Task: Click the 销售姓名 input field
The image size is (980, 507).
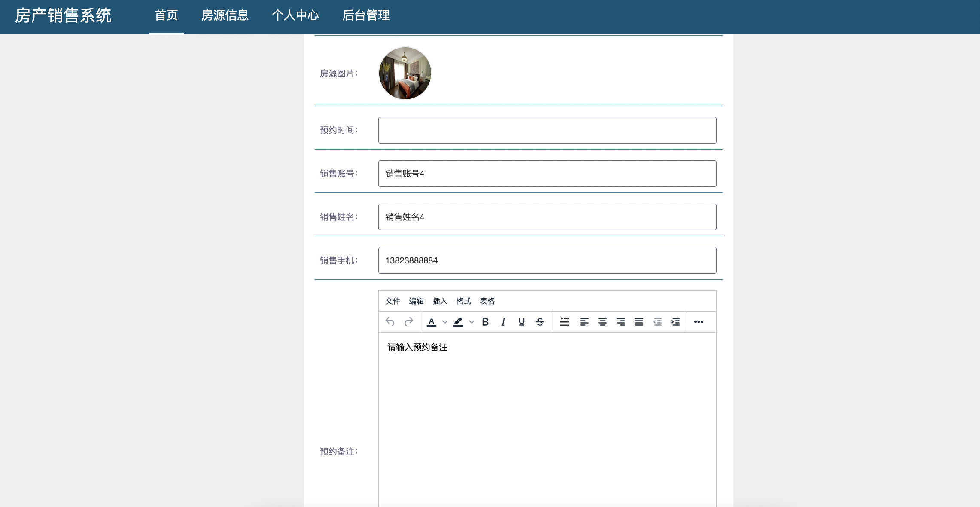Action: pyautogui.click(x=547, y=217)
